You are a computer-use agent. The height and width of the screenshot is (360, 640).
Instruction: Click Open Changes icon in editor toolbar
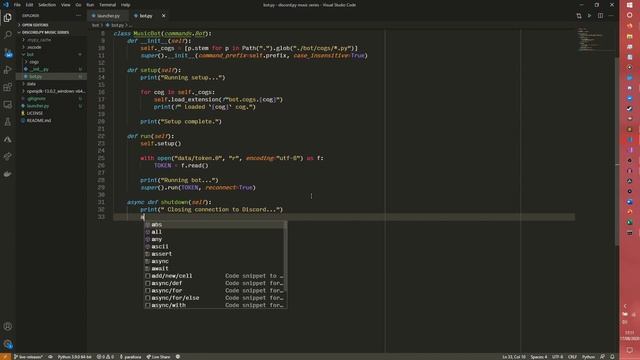[579, 16]
